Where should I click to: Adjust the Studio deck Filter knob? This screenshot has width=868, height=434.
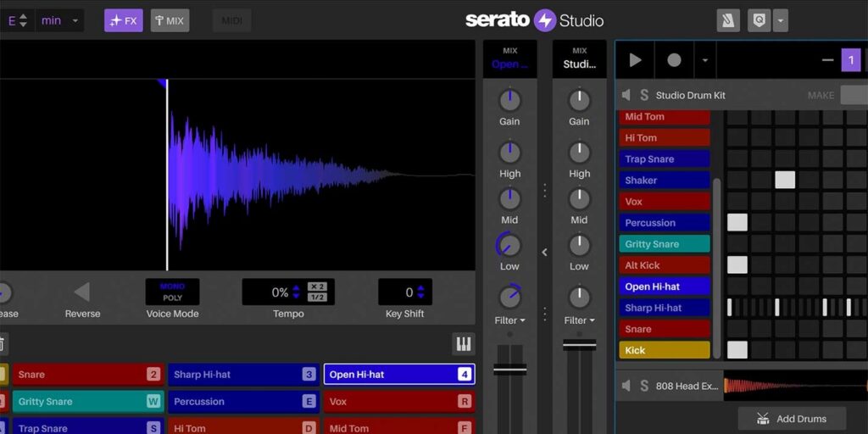[580, 297]
